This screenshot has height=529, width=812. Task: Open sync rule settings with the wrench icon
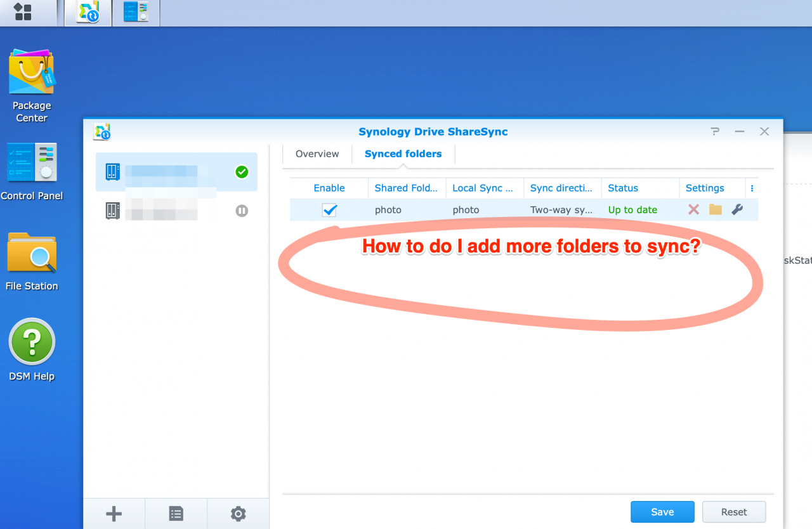(x=738, y=209)
